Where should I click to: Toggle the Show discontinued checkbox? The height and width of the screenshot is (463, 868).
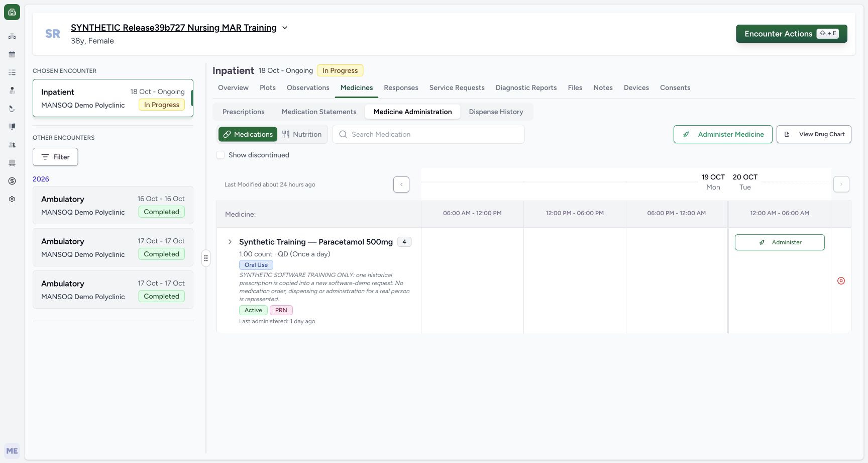pyautogui.click(x=221, y=155)
